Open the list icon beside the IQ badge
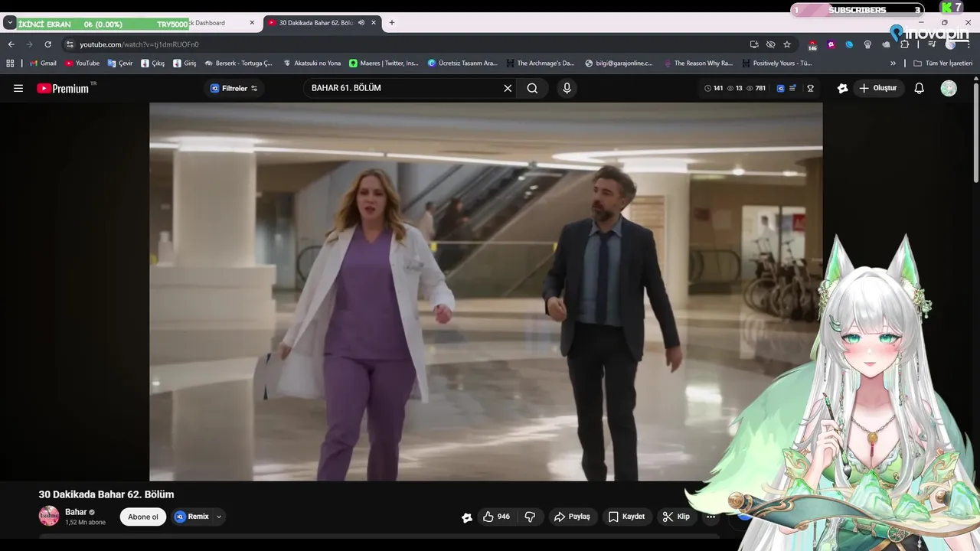Image resolution: width=980 pixels, height=551 pixels. (793, 88)
